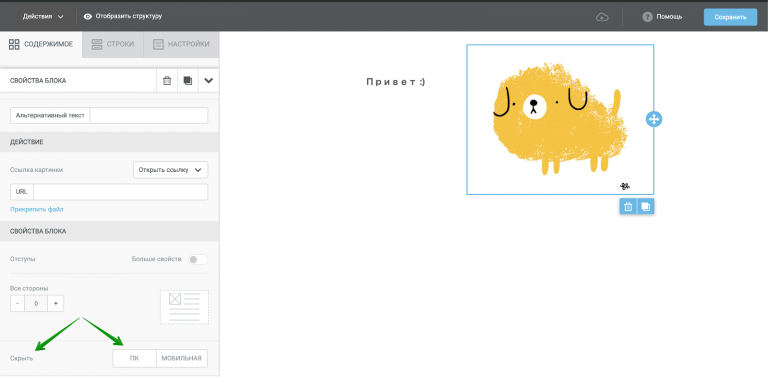Screen dimensions: 768x377
Task: Toggle Отобразить структуру eye option
Action: pyautogui.click(x=122, y=16)
